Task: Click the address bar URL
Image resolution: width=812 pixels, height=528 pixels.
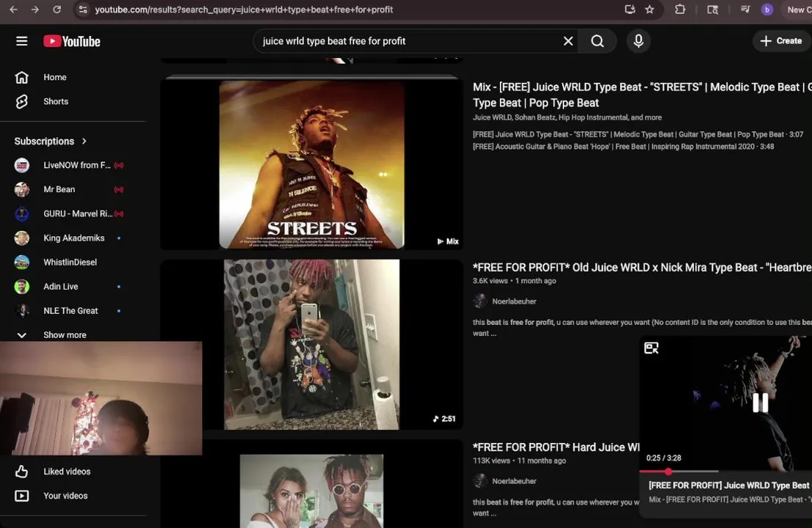Action: coord(244,10)
